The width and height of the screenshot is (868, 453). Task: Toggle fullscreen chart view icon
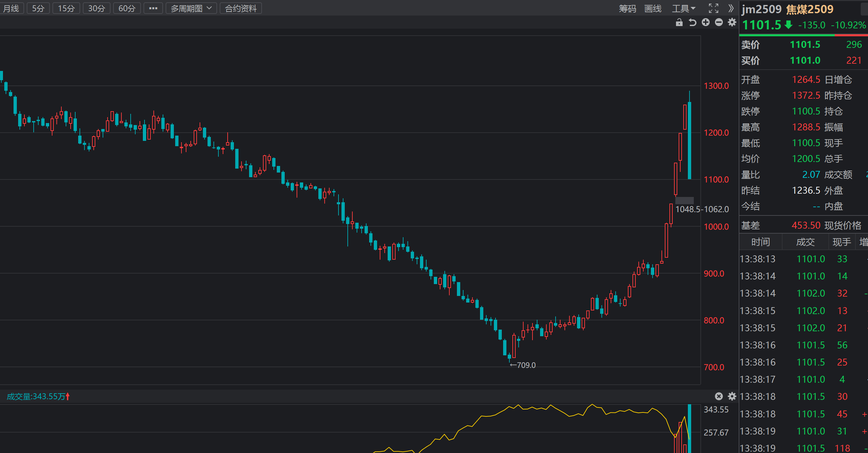pos(713,9)
